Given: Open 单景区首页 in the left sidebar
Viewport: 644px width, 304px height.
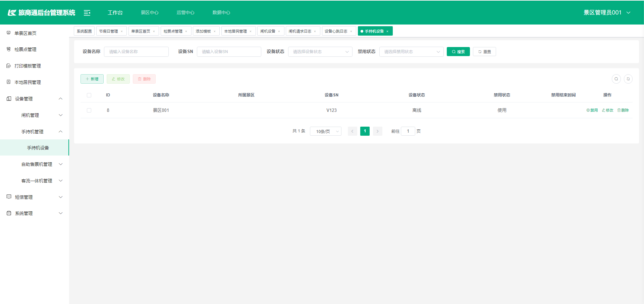Looking at the screenshot, I should [35, 33].
